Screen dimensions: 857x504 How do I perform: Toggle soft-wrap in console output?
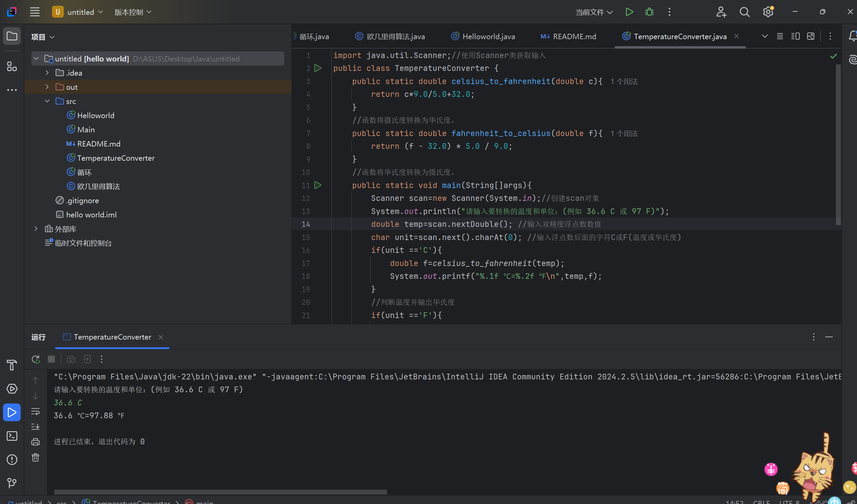pyautogui.click(x=35, y=412)
